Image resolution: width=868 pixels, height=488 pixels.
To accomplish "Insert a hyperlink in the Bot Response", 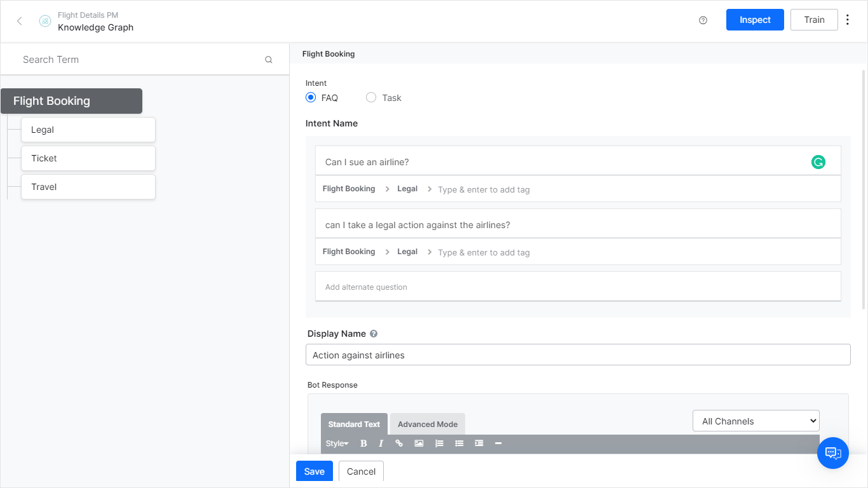I will (399, 443).
